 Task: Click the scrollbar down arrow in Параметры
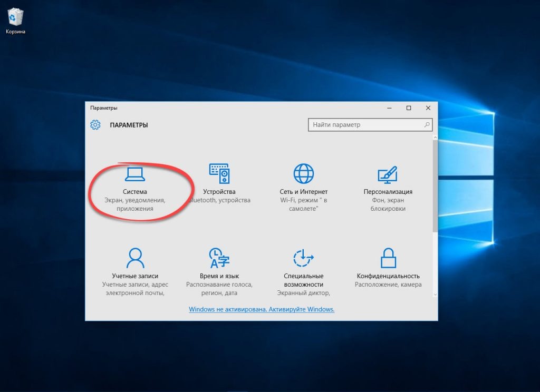(x=435, y=295)
